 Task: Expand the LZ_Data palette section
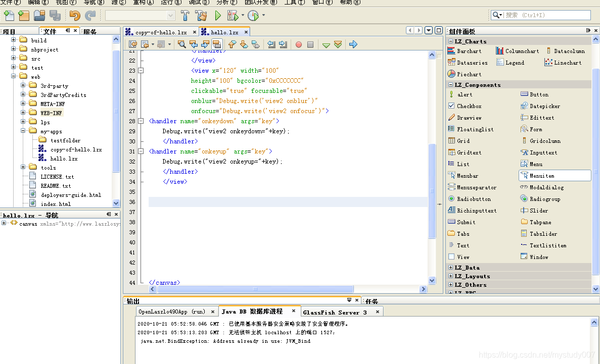point(451,267)
